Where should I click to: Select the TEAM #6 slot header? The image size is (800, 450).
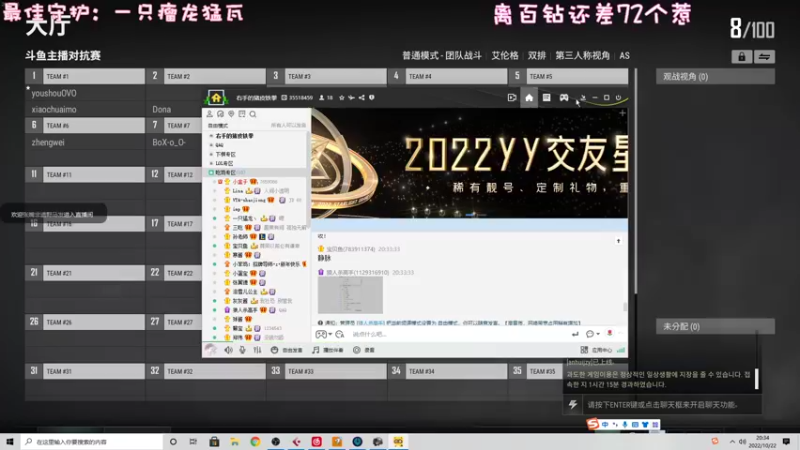pyautogui.click(x=85, y=126)
